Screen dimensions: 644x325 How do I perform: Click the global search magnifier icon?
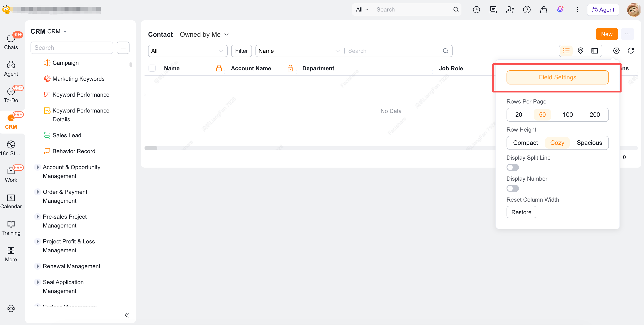[x=456, y=10]
